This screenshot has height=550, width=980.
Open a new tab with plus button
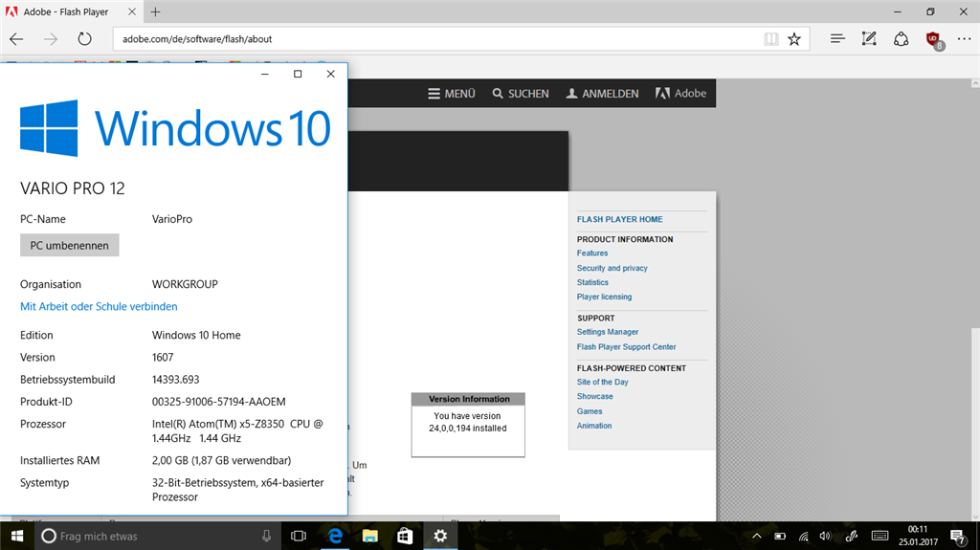(x=156, y=11)
